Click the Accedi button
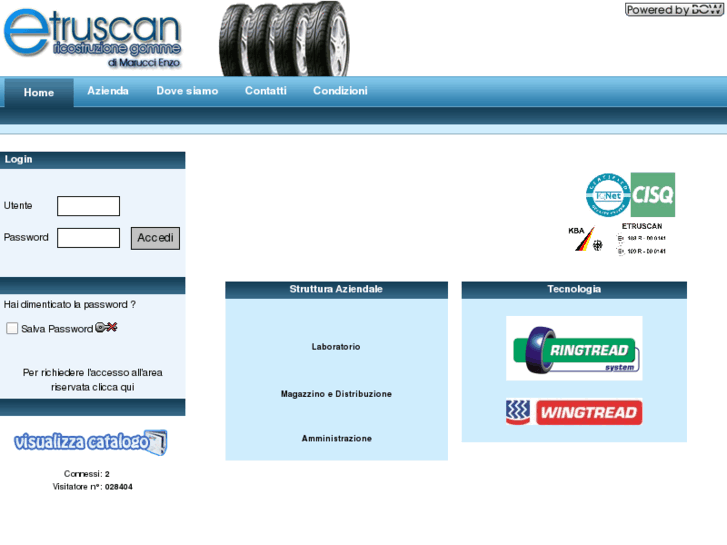Image resolution: width=727 pixels, height=545 pixels. (155, 238)
